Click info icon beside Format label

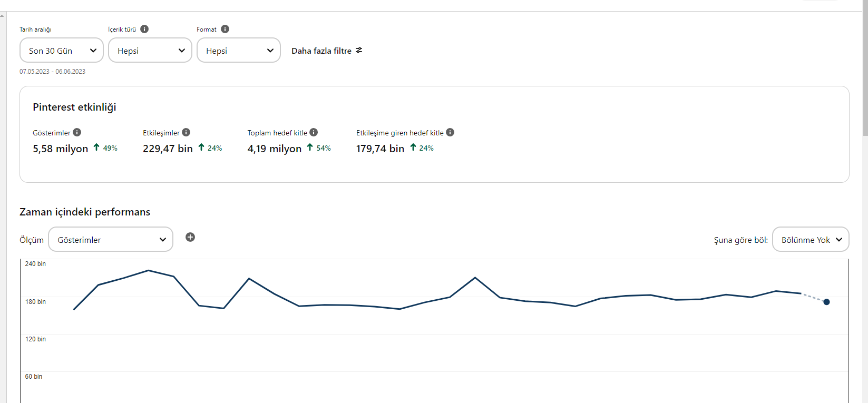tap(225, 29)
